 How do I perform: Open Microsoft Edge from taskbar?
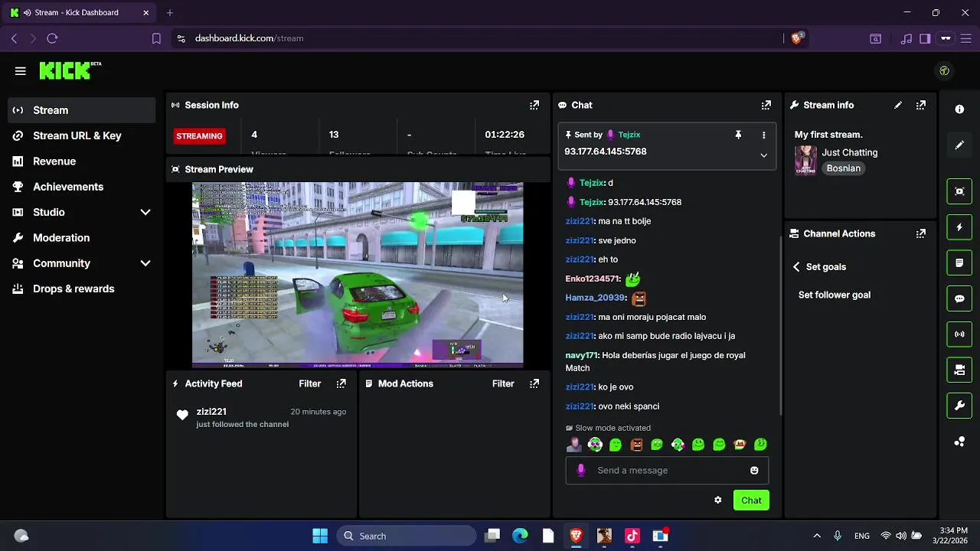(x=520, y=536)
